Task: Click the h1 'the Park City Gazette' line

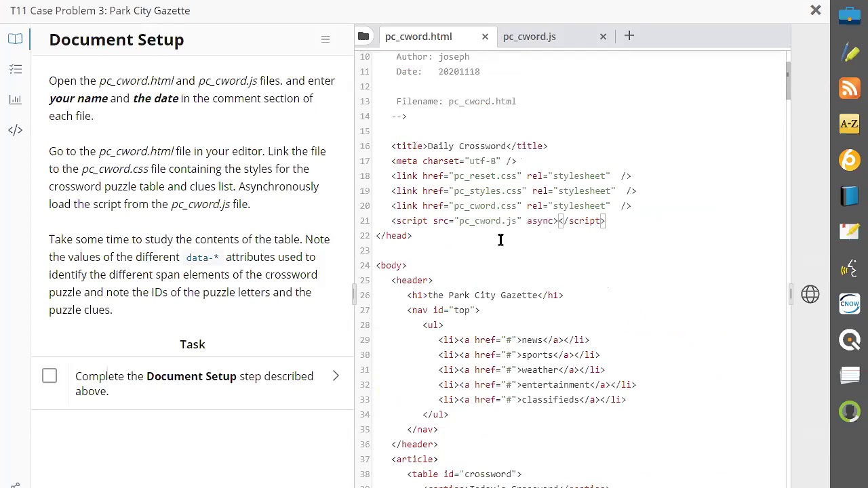Action: point(485,296)
